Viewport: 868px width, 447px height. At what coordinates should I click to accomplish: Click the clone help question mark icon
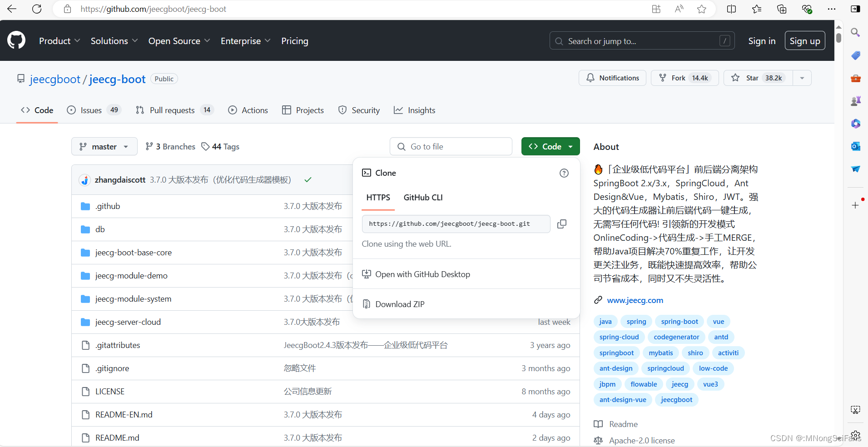click(564, 173)
